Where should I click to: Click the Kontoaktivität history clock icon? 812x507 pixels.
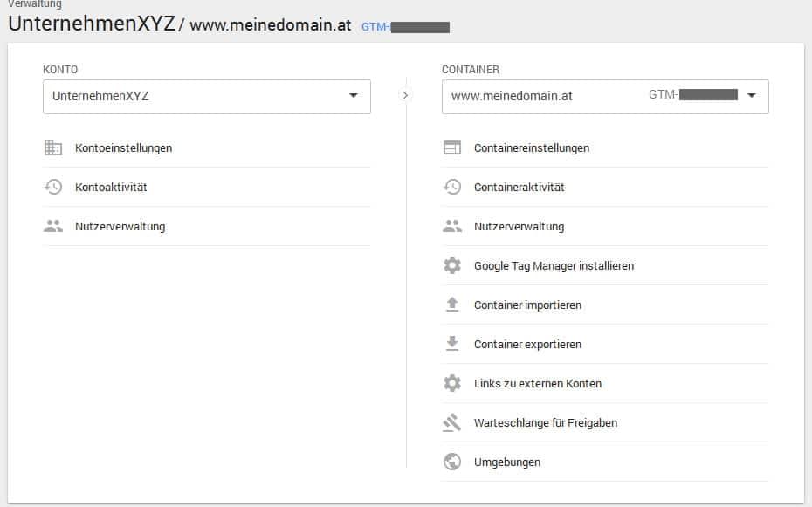52,187
